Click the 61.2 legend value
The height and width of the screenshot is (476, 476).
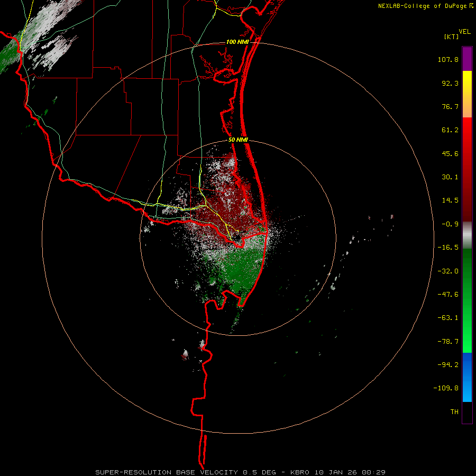pyautogui.click(x=450, y=130)
